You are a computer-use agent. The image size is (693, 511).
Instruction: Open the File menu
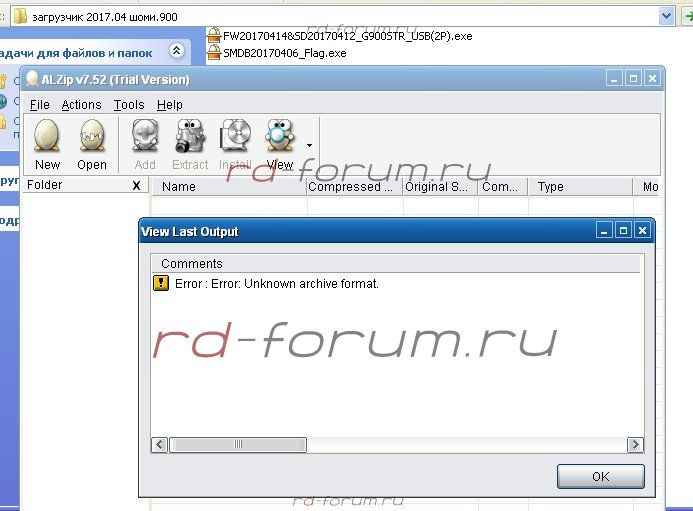click(40, 104)
